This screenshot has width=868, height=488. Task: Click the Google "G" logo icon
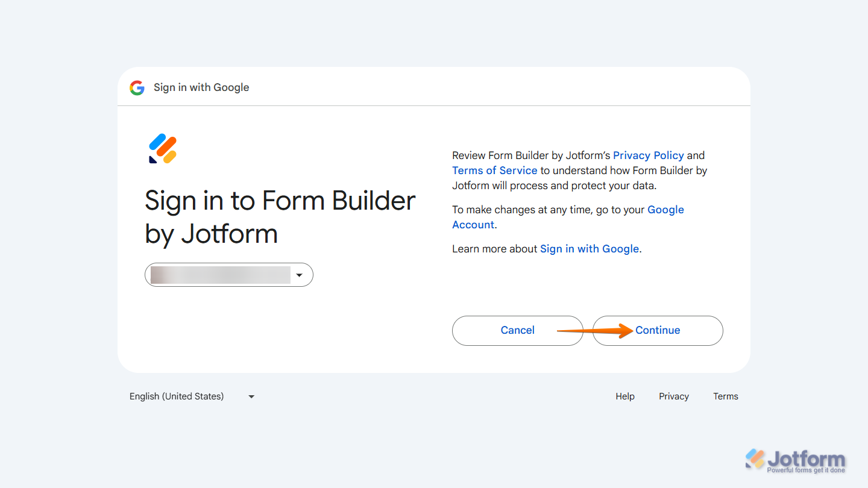[x=137, y=87]
